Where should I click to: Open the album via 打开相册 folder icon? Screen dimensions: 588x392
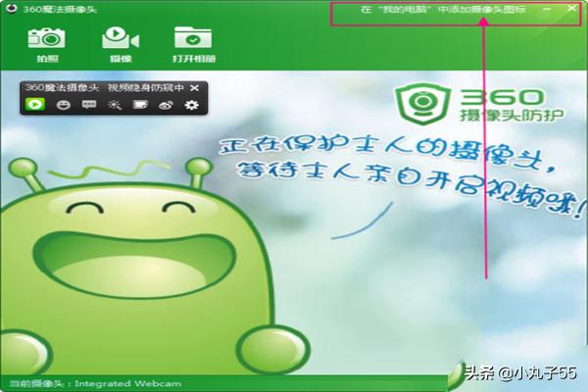click(193, 37)
